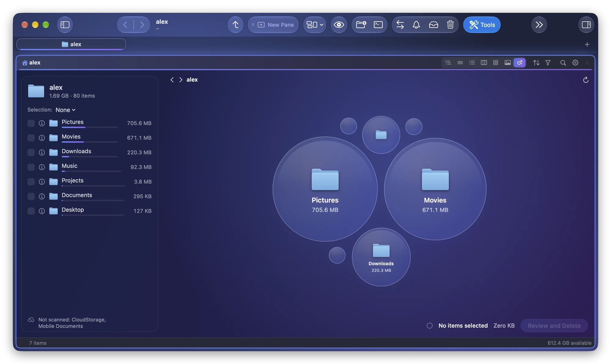Toggle Quick Look eye preview
The image size is (611, 364).
tap(339, 25)
